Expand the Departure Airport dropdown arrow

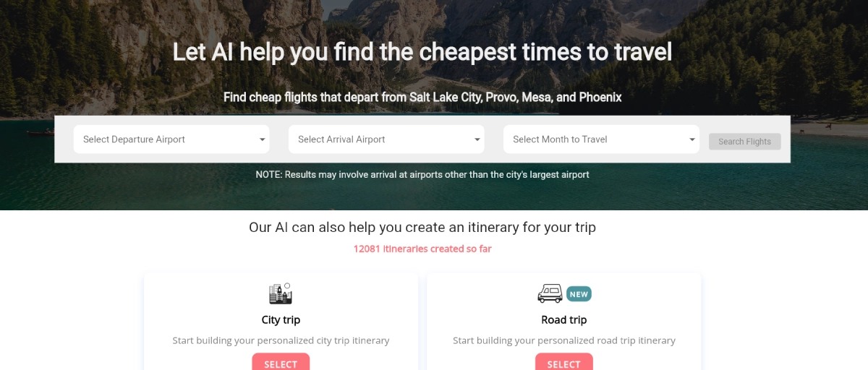tap(262, 140)
